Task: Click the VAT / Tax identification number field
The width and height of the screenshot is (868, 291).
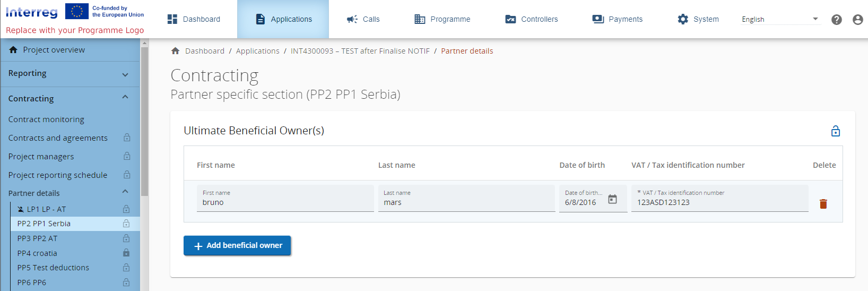Action: [719, 202]
